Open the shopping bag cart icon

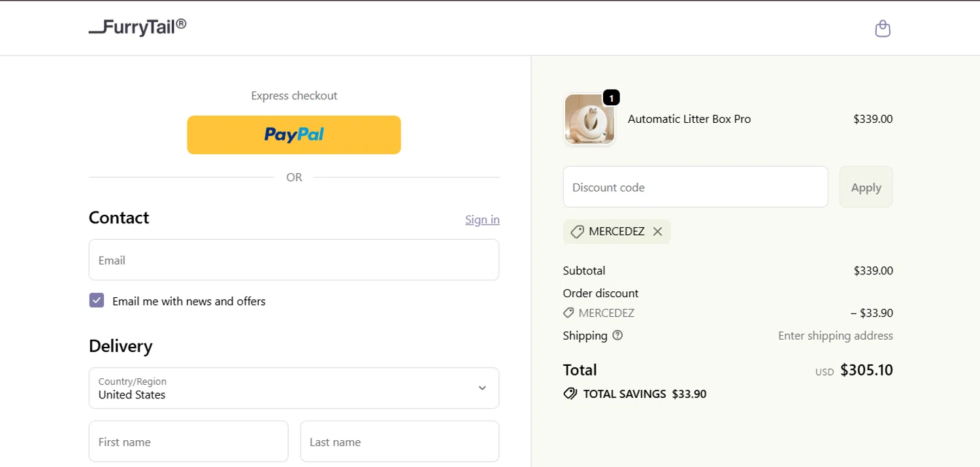[883, 28]
